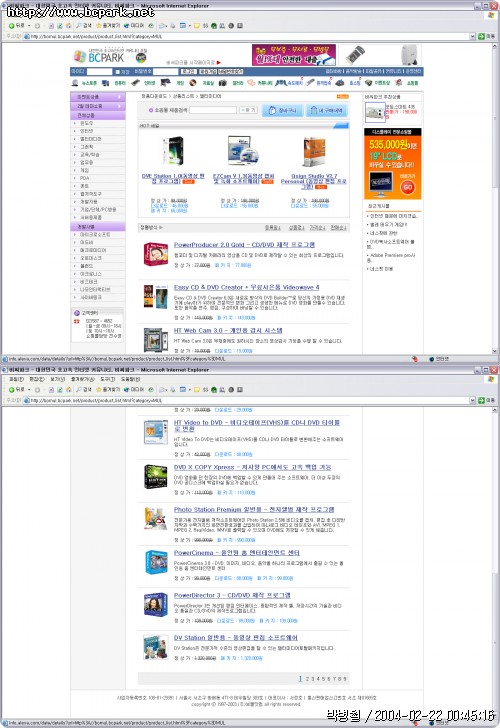The height and width of the screenshot is (728, 500).
Task: Open the address bar dropdown in upper window
Action: [473, 36]
